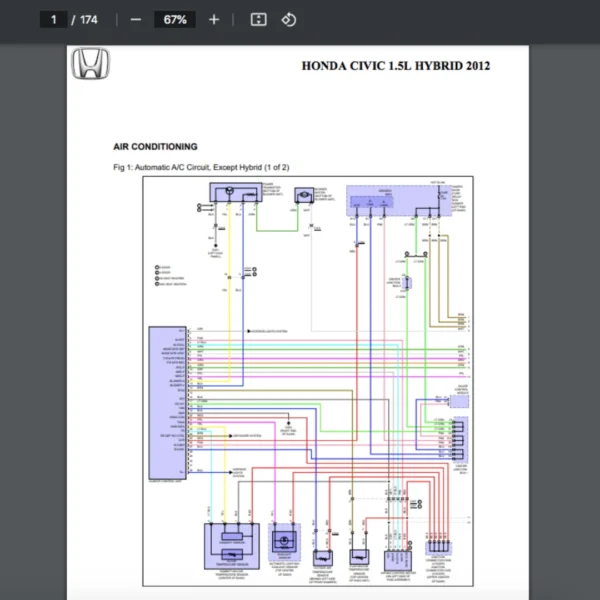Click the zoom out minus icon

point(135,20)
